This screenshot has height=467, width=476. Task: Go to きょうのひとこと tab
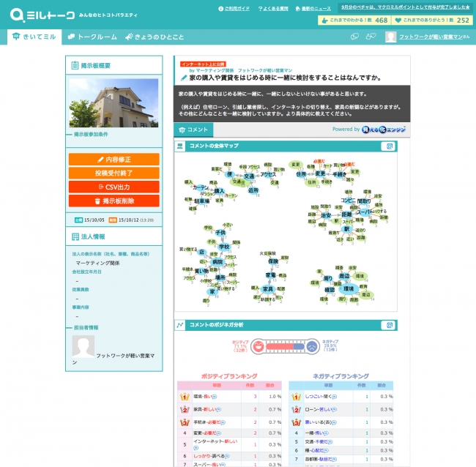pos(154,37)
